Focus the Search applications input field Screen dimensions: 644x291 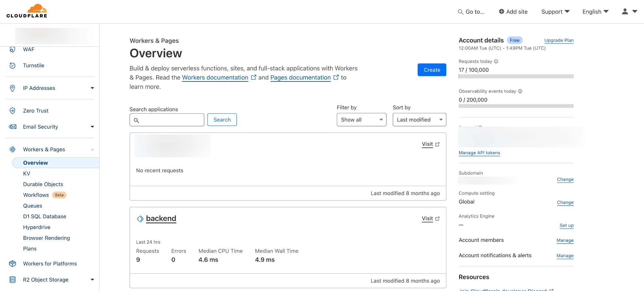pos(167,120)
